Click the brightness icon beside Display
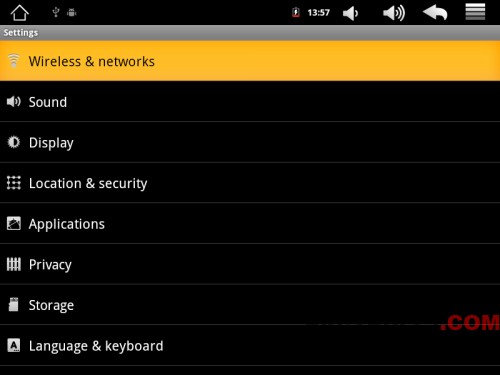The width and height of the screenshot is (500, 375). pyautogui.click(x=14, y=142)
